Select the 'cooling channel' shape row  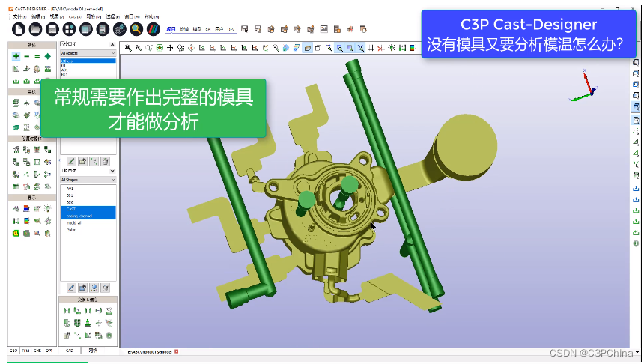point(88,216)
